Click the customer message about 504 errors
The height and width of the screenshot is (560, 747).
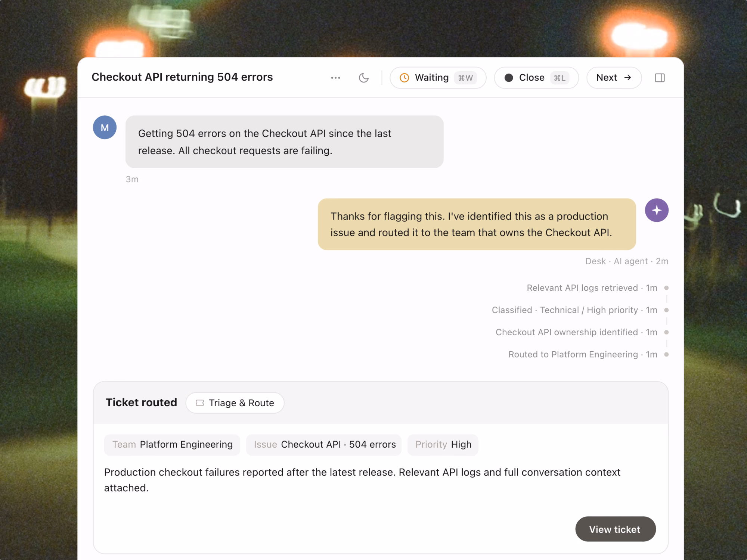(x=285, y=142)
